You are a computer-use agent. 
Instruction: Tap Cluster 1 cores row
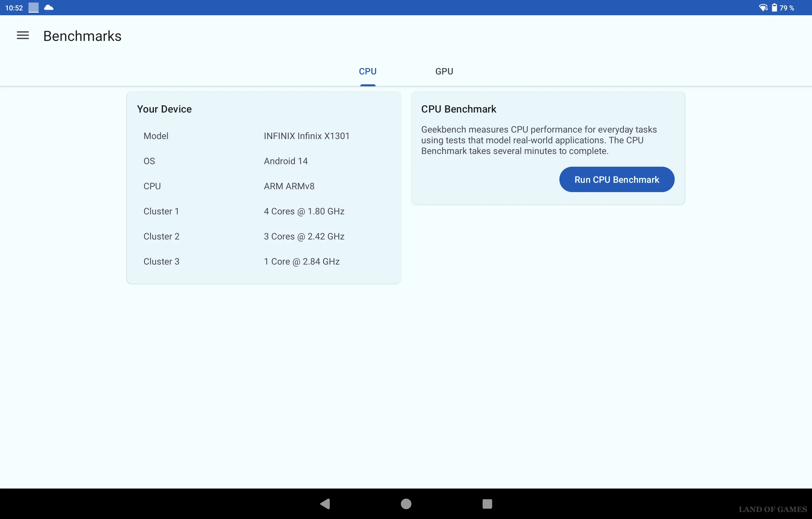tap(304, 211)
